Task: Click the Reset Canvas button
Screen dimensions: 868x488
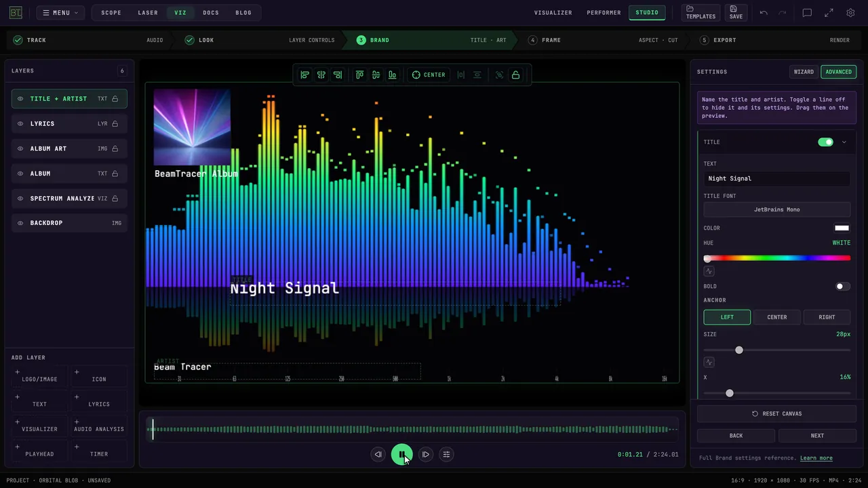Action: point(776,413)
